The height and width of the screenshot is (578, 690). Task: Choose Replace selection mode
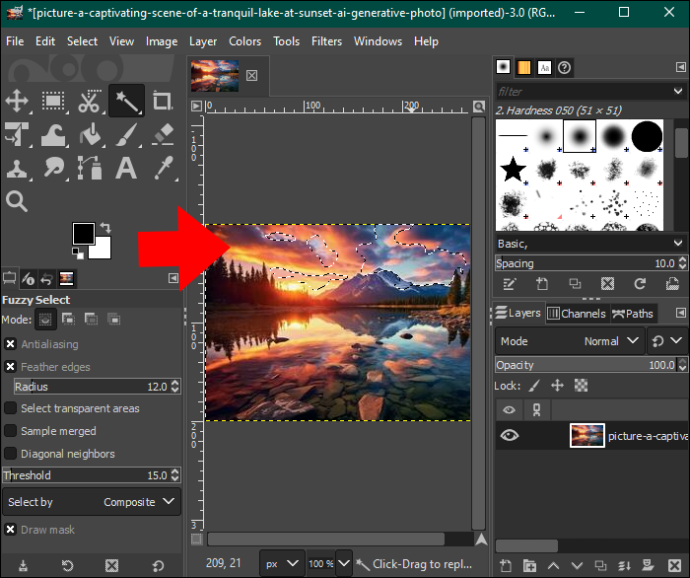[45, 319]
